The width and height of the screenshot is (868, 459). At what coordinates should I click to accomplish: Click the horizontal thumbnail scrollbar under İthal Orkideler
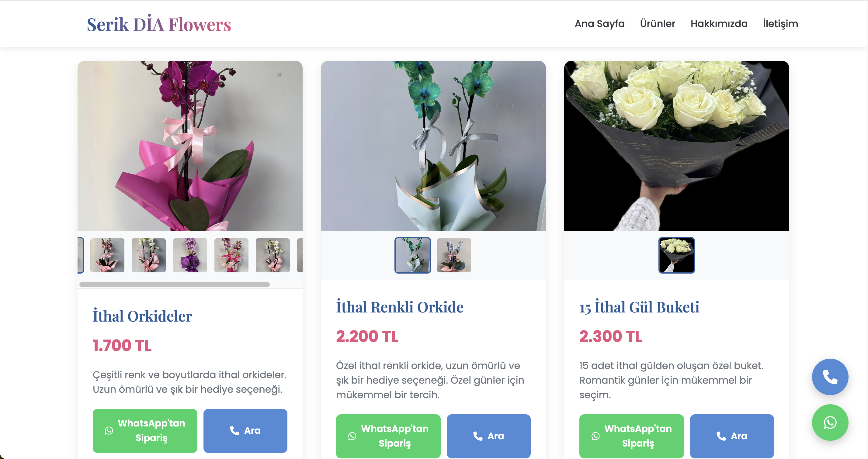[175, 285]
